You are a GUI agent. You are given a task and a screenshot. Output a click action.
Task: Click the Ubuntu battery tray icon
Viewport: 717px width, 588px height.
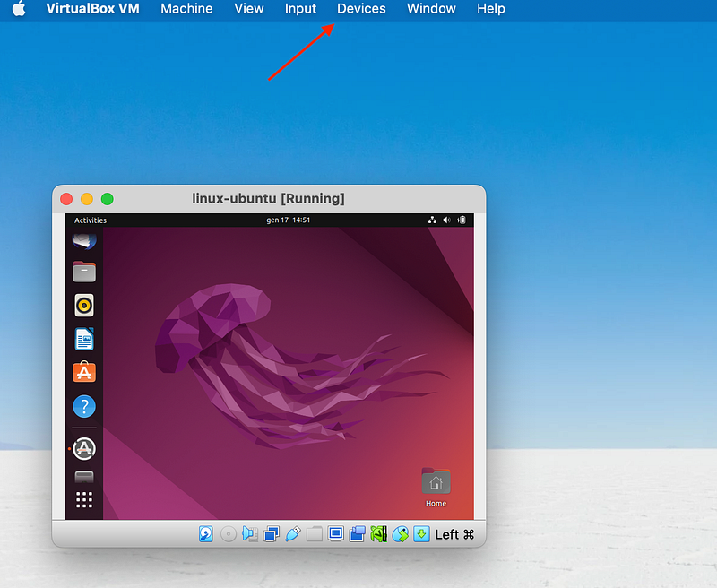(x=462, y=220)
